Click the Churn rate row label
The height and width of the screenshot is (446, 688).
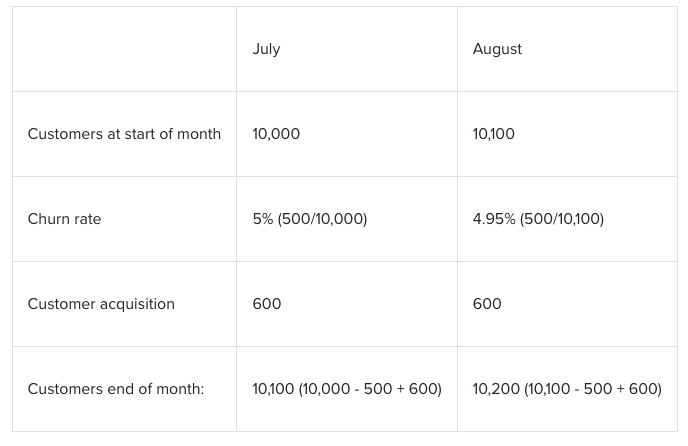(x=64, y=219)
